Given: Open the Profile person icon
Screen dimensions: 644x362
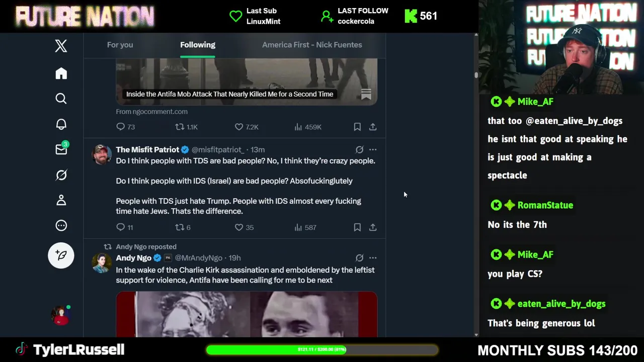Looking at the screenshot, I should tap(61, 200).
